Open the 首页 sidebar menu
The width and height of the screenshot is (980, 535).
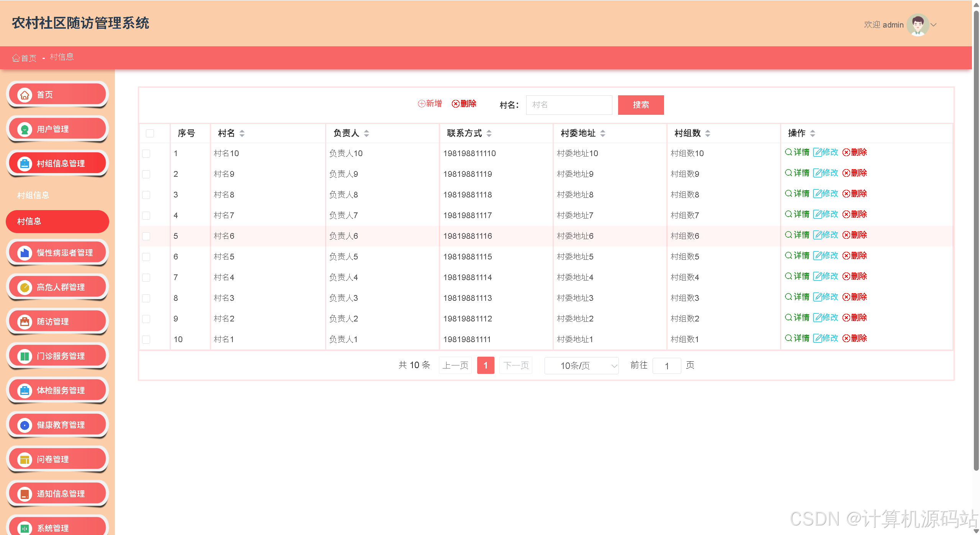(57, 95)
